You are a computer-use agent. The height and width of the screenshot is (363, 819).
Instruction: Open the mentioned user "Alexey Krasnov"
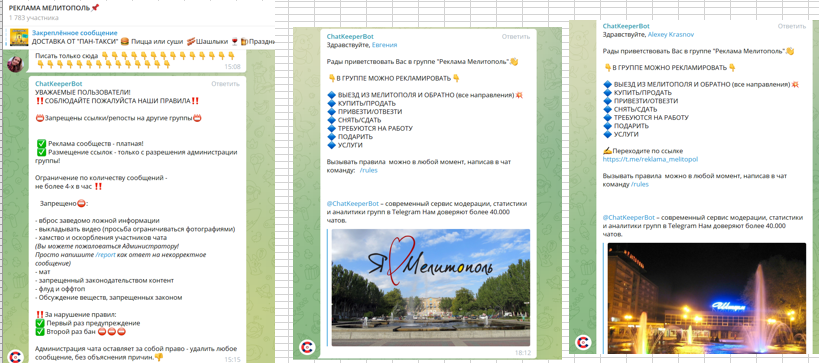point(671,34)
